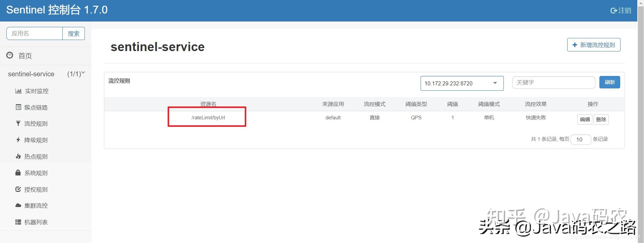Click the 资源名 column header
The width and height of the screenshot is (644, 243).
pyautogui.click(x=208, y=104)
